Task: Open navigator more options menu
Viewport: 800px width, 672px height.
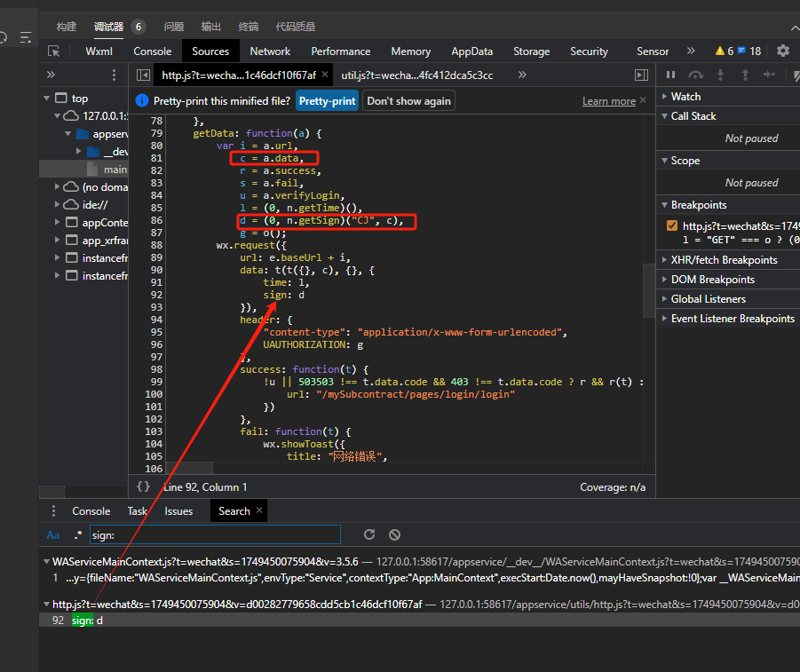Action: (x=114, y=75)
